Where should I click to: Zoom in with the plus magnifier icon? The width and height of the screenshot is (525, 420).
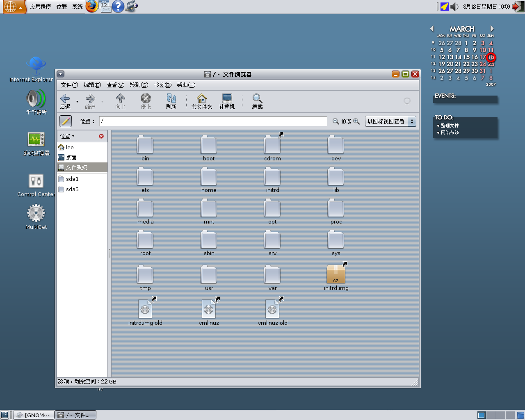[356, 121]
